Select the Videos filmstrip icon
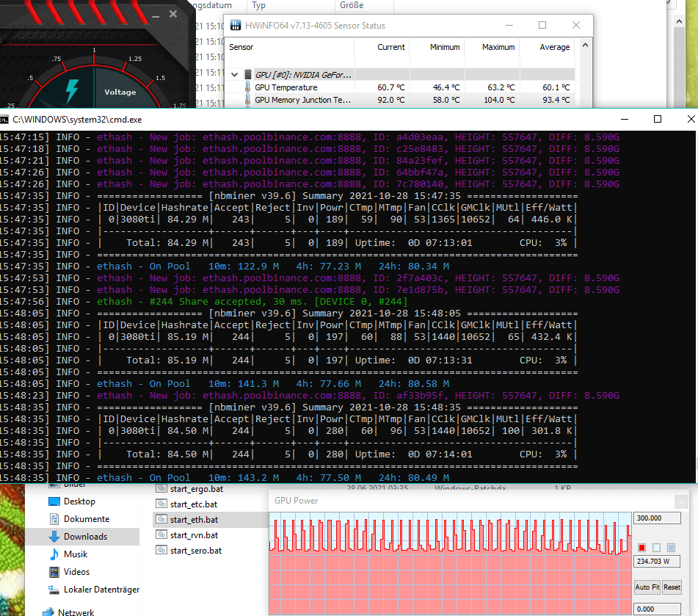698x616 pixels. point(54,572)
